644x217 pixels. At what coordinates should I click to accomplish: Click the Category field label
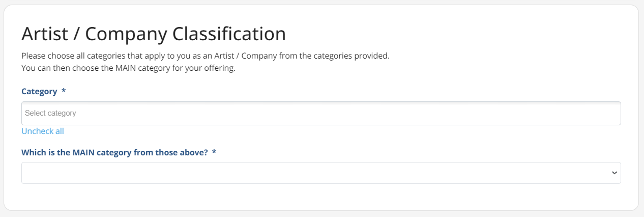click(39, 91)
